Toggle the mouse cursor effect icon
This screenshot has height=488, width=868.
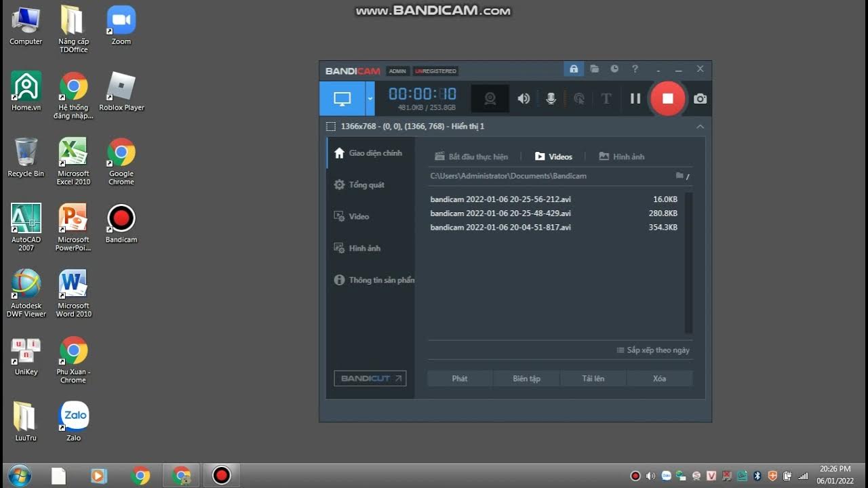click(579, 98)
